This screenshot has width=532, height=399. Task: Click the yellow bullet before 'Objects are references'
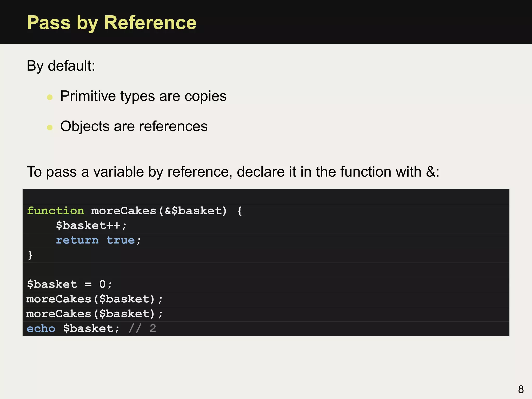tap(50, 127)
